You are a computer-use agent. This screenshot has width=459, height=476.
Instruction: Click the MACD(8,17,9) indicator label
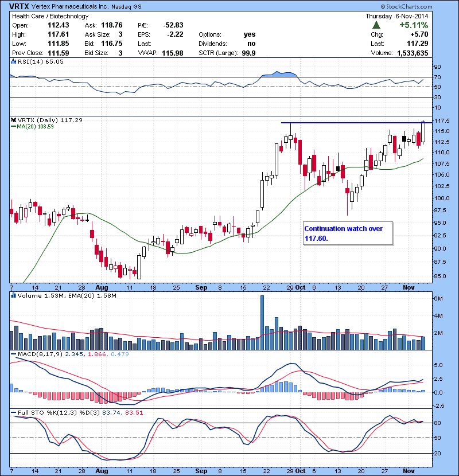coord(41,354)
